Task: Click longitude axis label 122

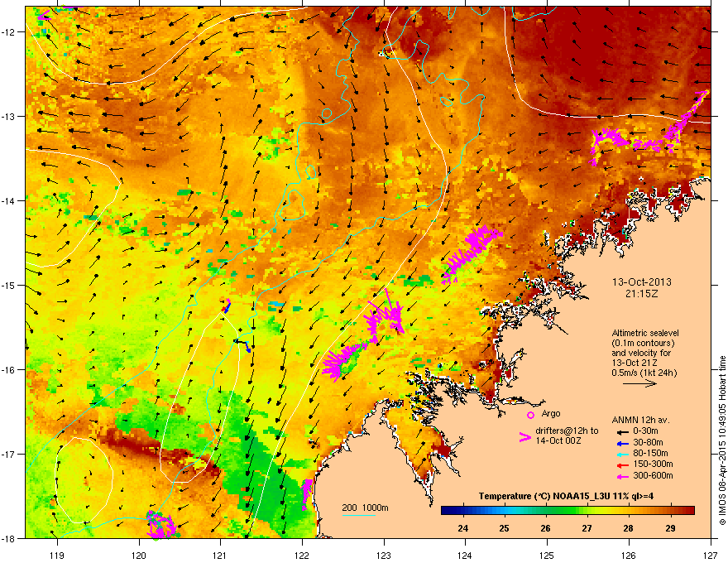Action: point(302,555)
